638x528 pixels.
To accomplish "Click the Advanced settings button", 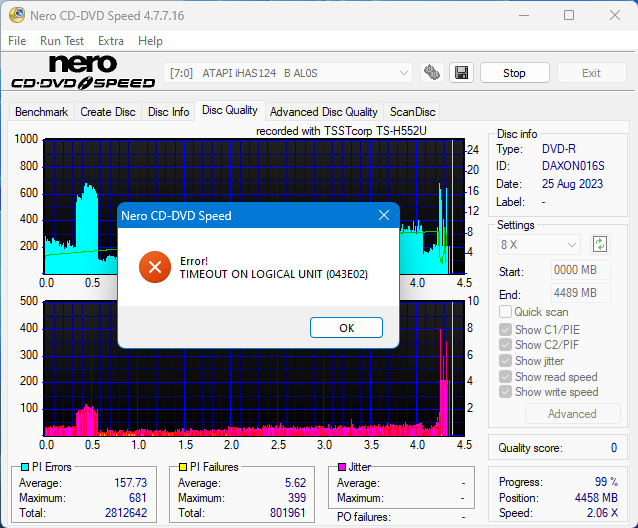I will (x=572, y=414).
